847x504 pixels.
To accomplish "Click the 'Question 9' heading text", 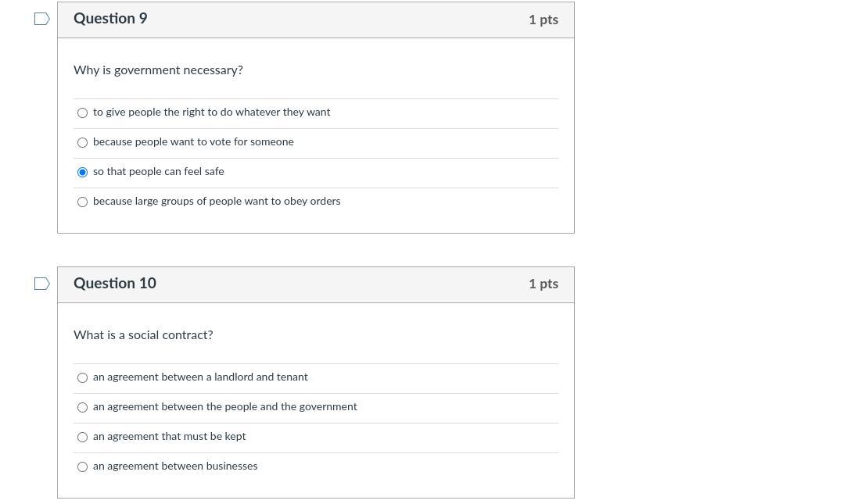I will point(110,18).
